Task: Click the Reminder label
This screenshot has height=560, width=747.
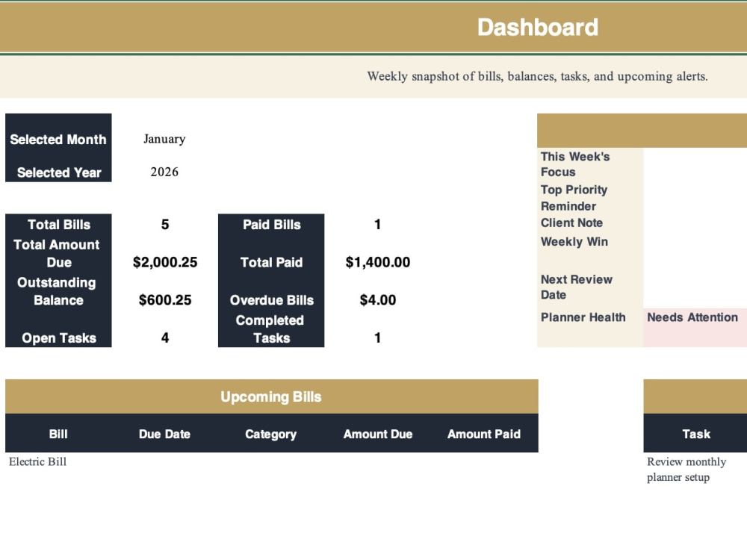Action: pyautogui.click(x=568, y=206)
